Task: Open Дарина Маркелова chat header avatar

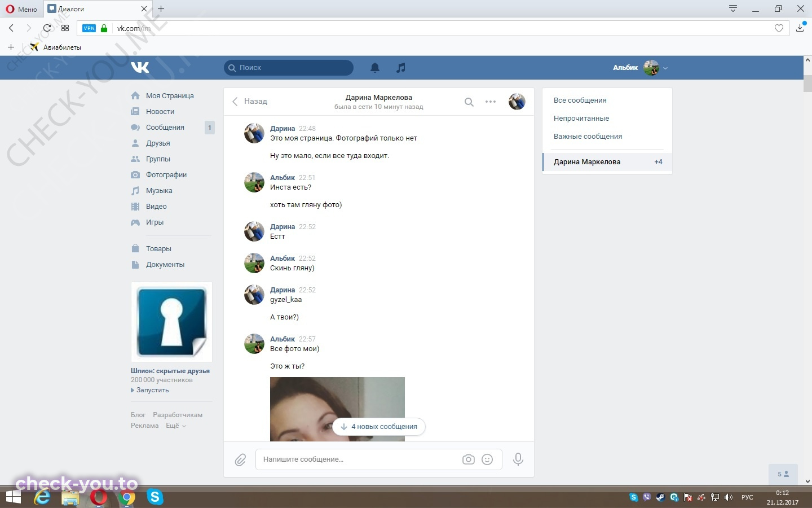Action: pos(517,102)
